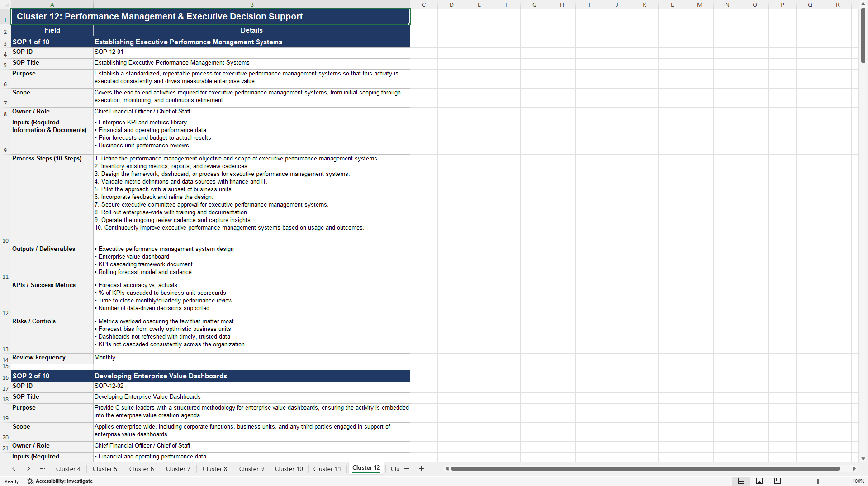Screen dimensions: 868x486
Task: Select column B header
Action: point(252,5)
